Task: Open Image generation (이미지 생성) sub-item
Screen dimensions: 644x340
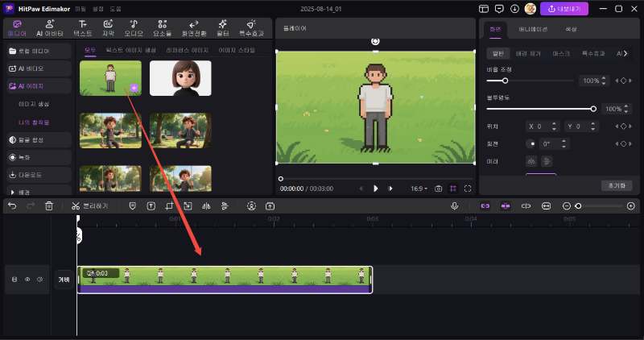Action: [34, 105]
